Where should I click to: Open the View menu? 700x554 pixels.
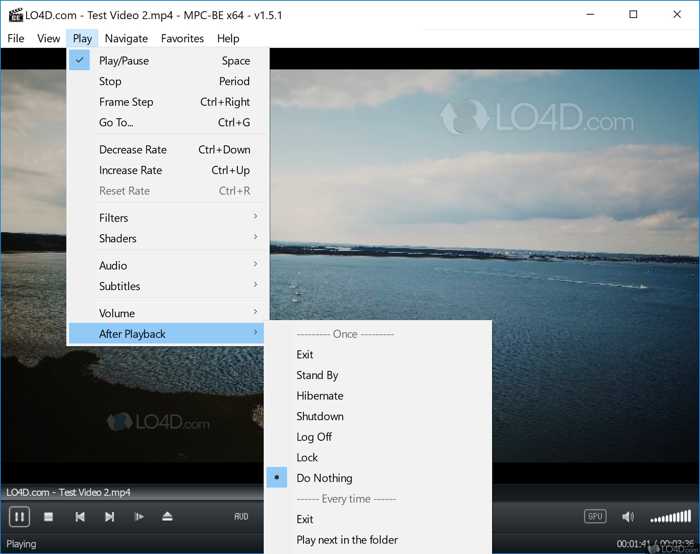[x=48, y=38]
